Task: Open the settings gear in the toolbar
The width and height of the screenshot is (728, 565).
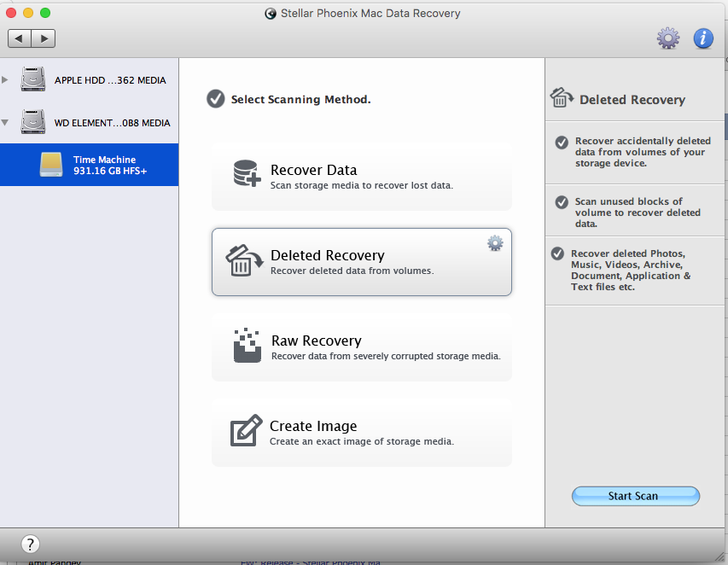Action: tap(667, 38)
